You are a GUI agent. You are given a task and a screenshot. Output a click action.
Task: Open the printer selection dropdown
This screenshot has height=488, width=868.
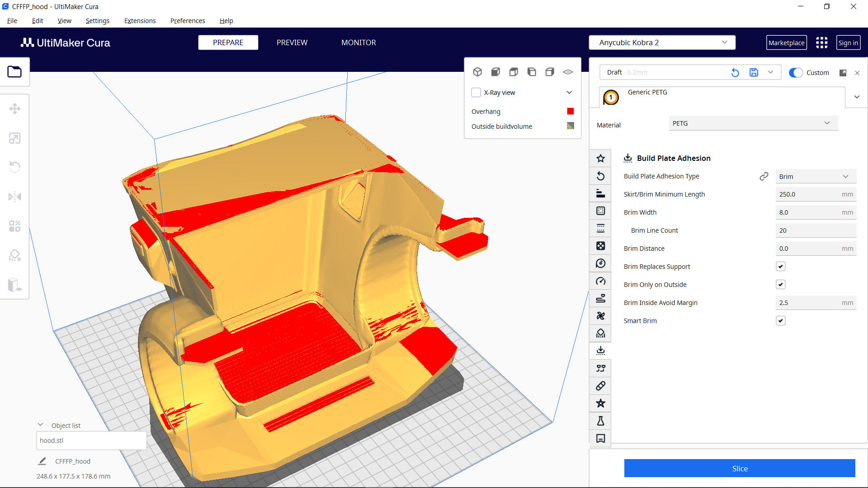pos(661,42)
